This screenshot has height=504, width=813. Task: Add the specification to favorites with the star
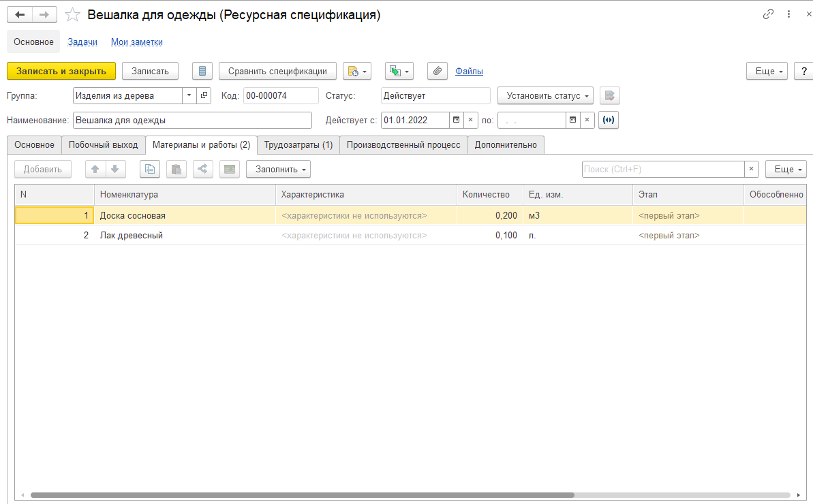(72, 14)
